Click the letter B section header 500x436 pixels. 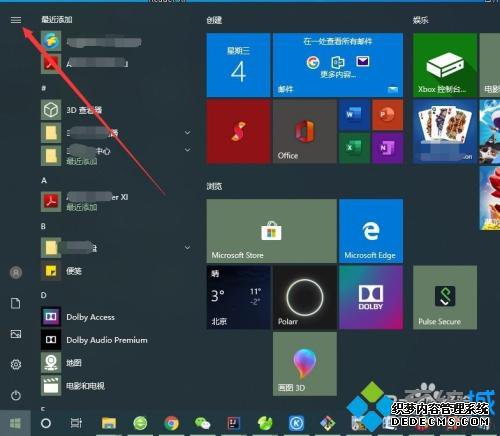[x=43, y=226]
